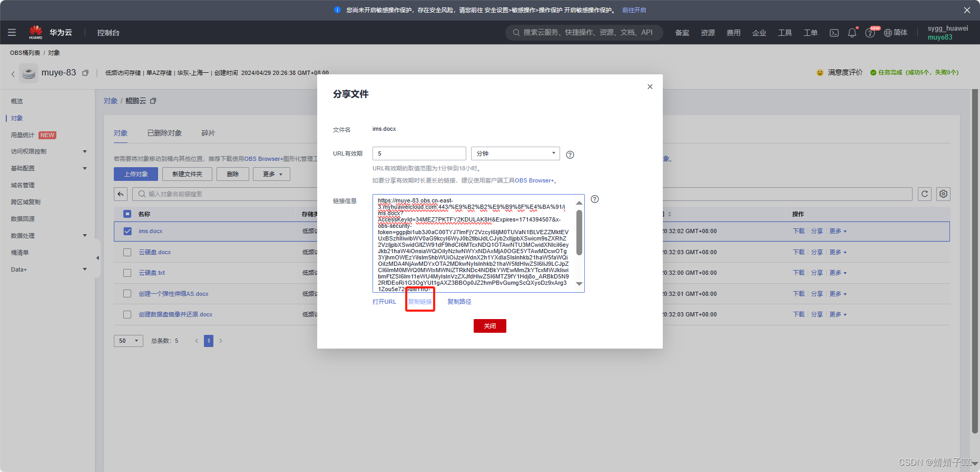Click the page vertical scrollbar
Screen dimensions: 980x472
975,261
